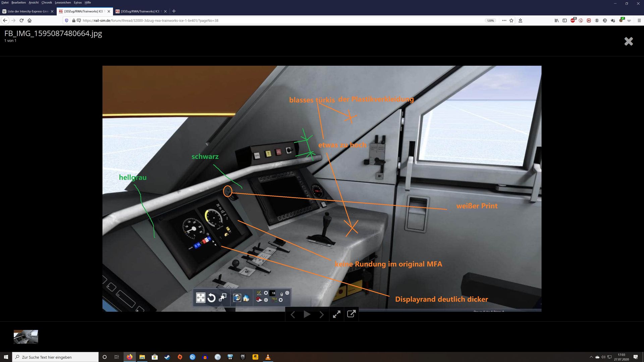Viewport: 644px width, 362px height.
Task: Select the cockpit image thumbnail
Action: click(x=26, y=337)
